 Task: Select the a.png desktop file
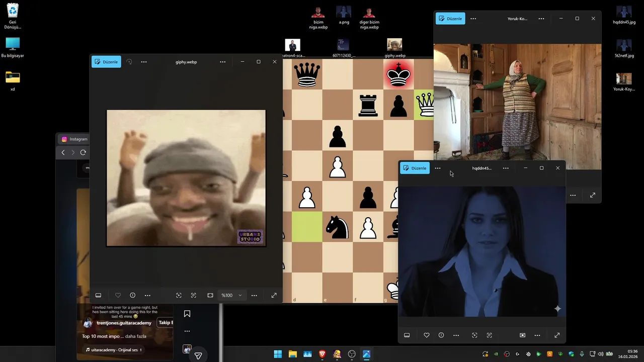(x=344, y=15)
